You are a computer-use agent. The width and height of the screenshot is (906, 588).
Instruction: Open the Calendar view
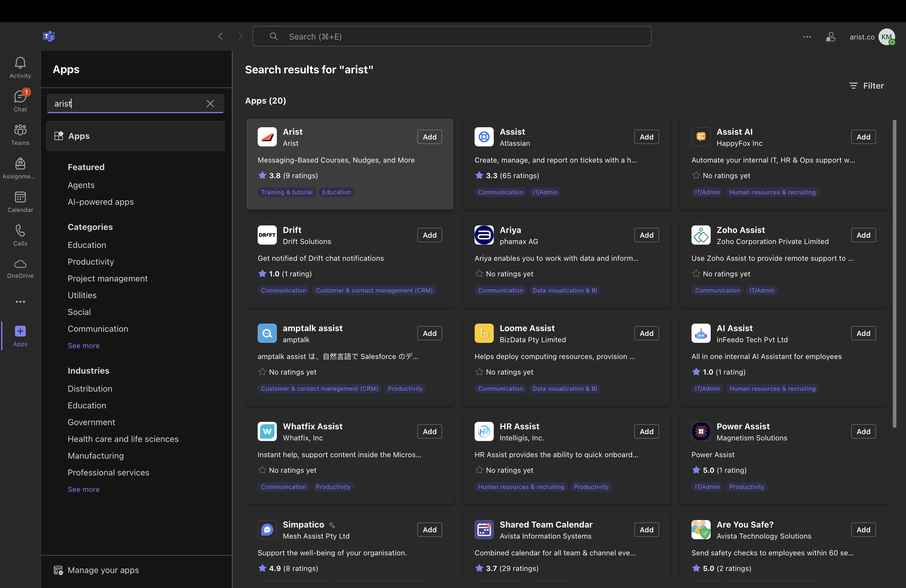(x=20, y=201)
